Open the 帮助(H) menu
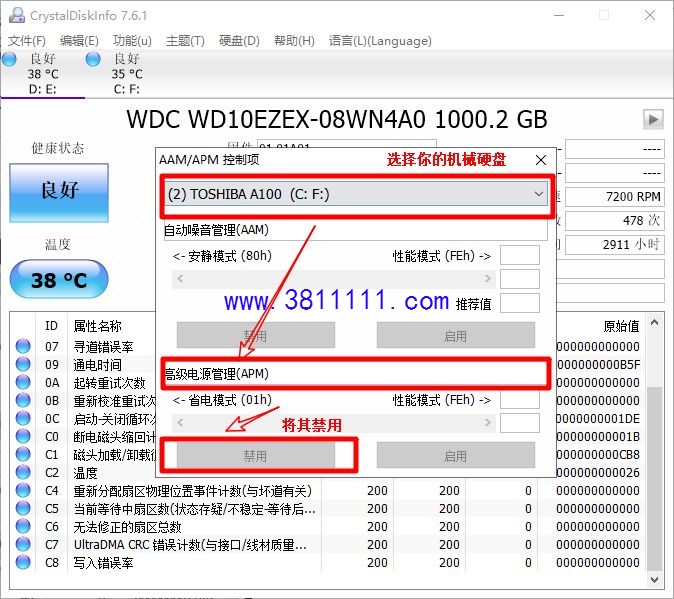The width and height of the screenshot is (674, 599). pyautogui.click(x=294, y=41)
